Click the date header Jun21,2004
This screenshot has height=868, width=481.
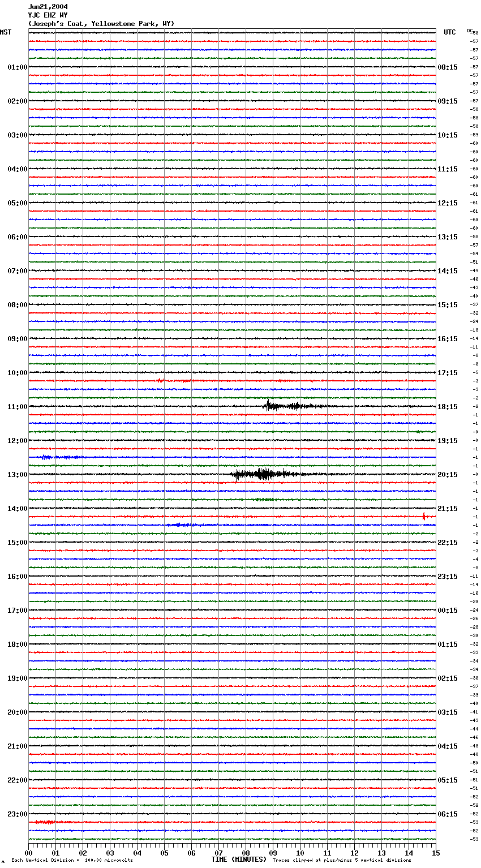[x=48, y=7]
